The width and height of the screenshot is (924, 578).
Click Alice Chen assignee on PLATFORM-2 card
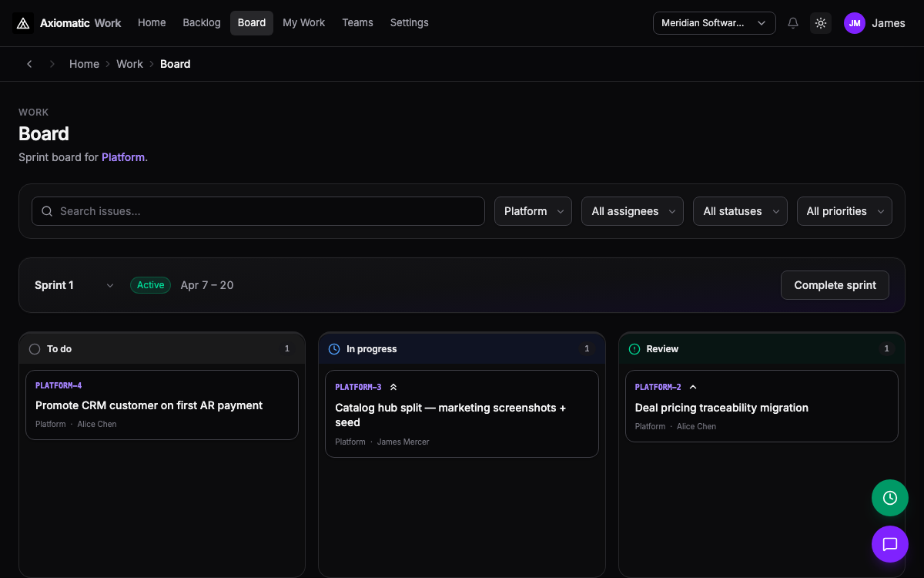[x=696, y=427]
